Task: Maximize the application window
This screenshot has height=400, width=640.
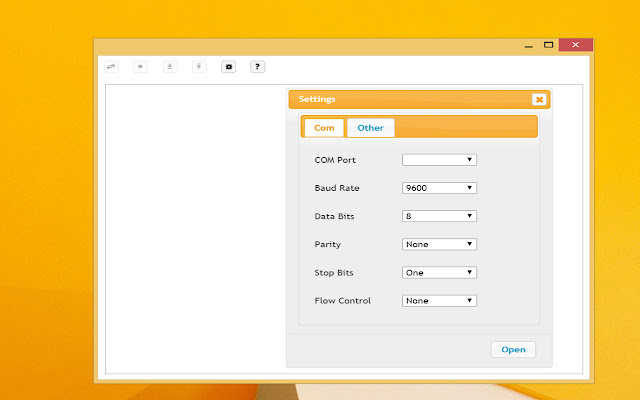Action: pos(549,45)
